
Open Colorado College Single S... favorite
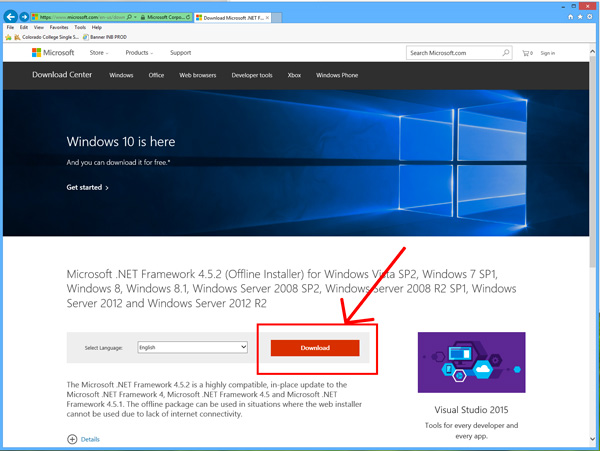coord(46,37)
